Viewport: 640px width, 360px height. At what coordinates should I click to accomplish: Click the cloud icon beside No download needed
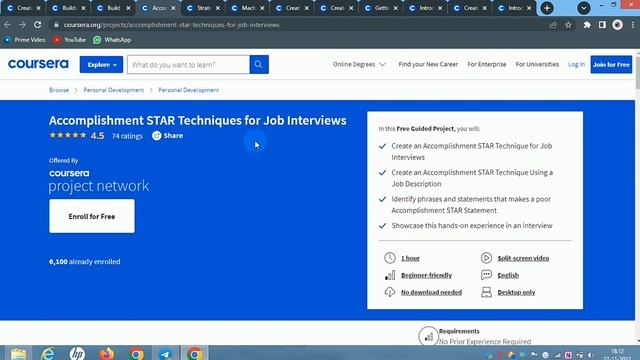[390, 292]
